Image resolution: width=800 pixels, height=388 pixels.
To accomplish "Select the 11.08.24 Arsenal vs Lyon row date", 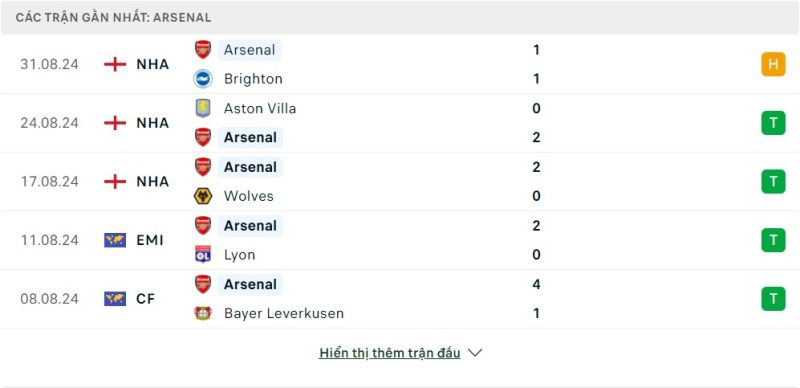I will 49,240.
